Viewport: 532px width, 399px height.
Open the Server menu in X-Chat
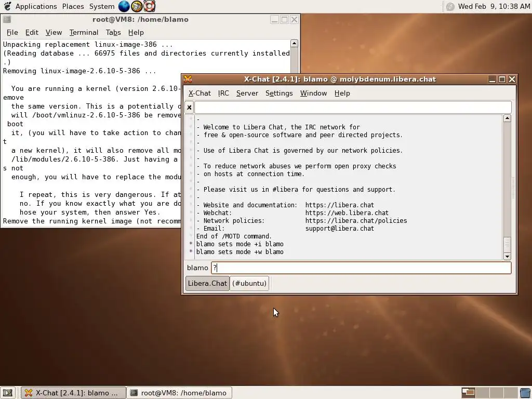pos(247,94)
